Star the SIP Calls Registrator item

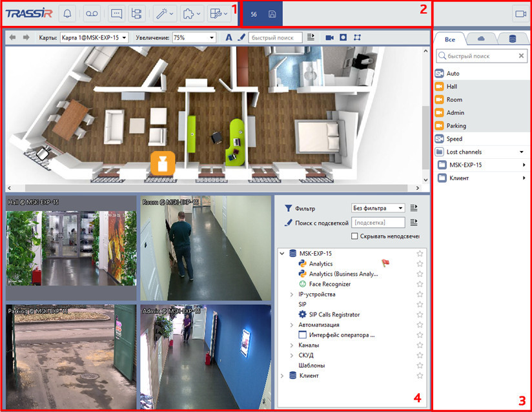pyautogui.click(x=420, y=314)
